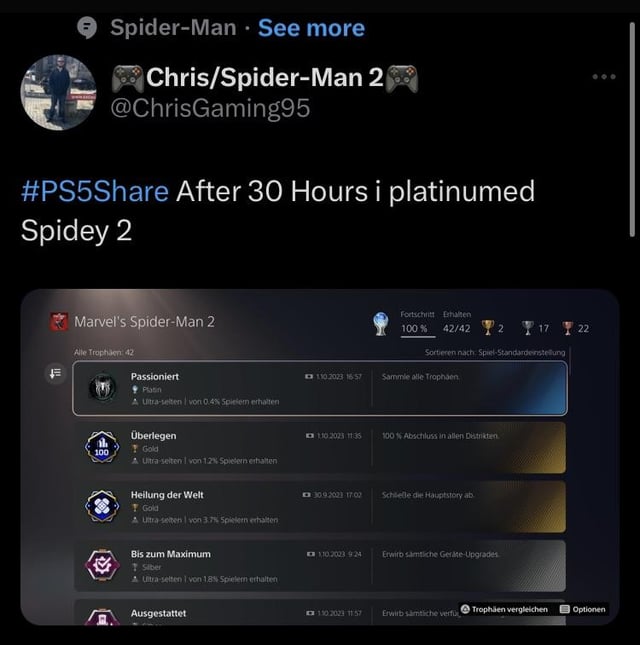Select the Passioniert platinum trophy row
640x645 pixels.
[x=320, y=388]
